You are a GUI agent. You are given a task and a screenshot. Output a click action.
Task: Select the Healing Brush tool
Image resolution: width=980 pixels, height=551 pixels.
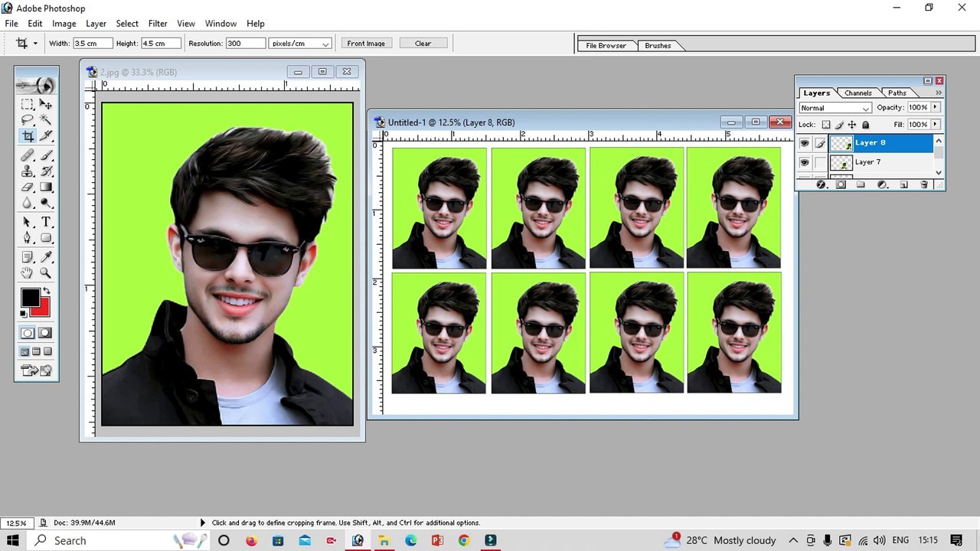pos(27,156)
